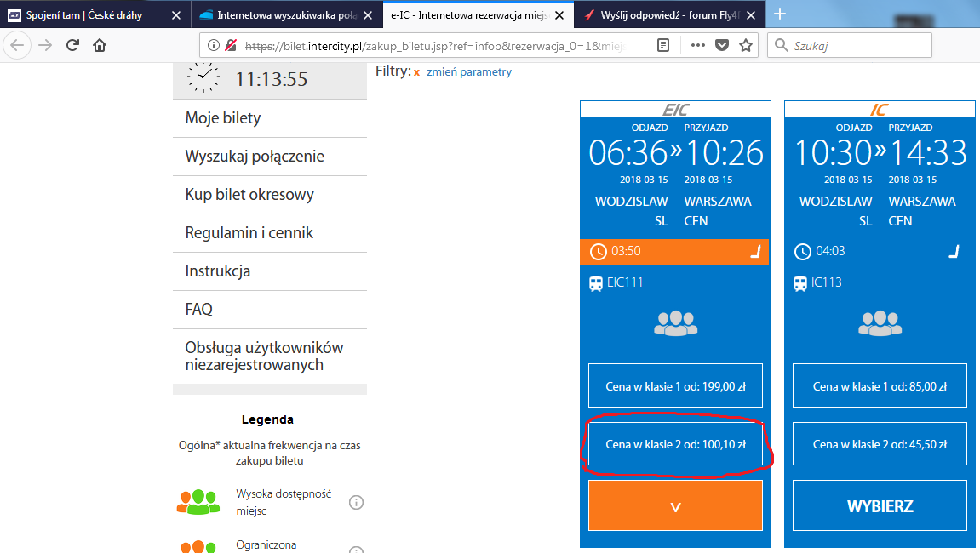Go to the browser home page icon
Image resolution: width=980 pixels, height=553 pixels.
[x=100, y=45]
